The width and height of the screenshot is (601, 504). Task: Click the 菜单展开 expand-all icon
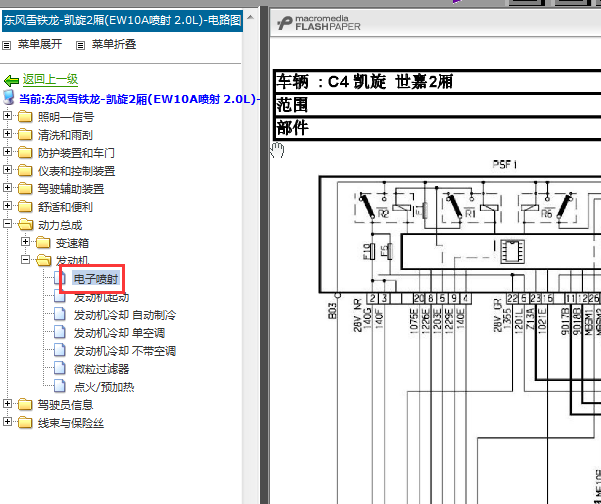click(7, 46)
